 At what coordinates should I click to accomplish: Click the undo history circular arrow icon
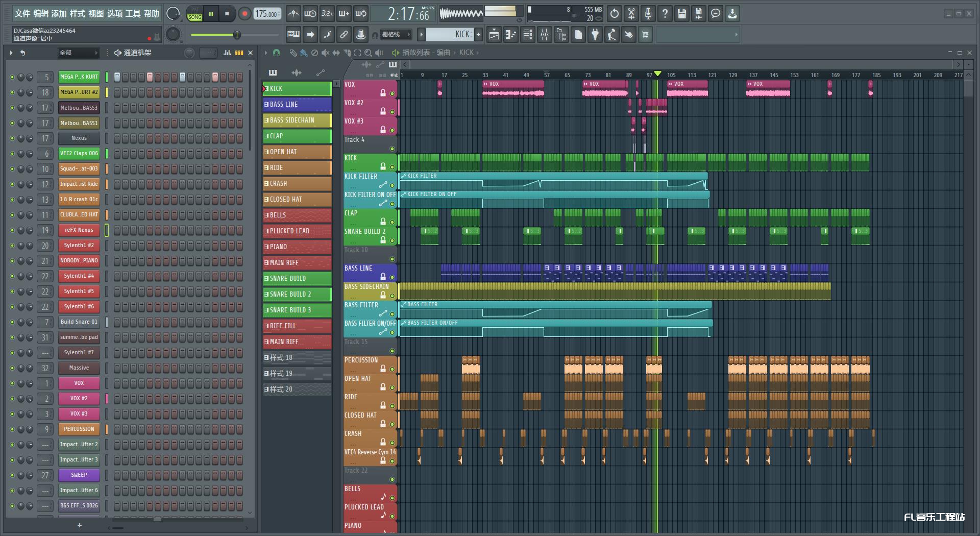[x=615, y=14]
